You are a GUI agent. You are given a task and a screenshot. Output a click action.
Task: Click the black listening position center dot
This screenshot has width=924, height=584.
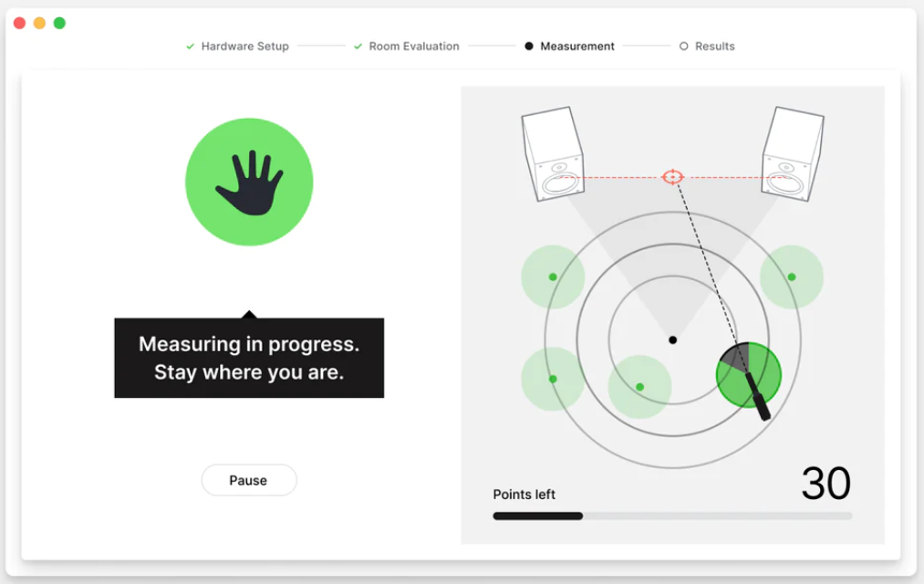coord(672,339)
